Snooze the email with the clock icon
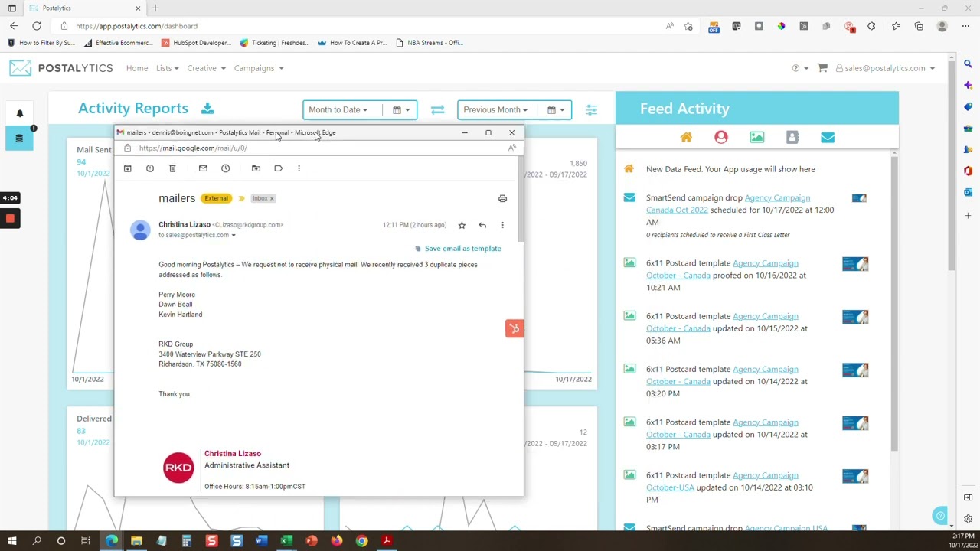 pyautogui.click(x=225, y=168)
